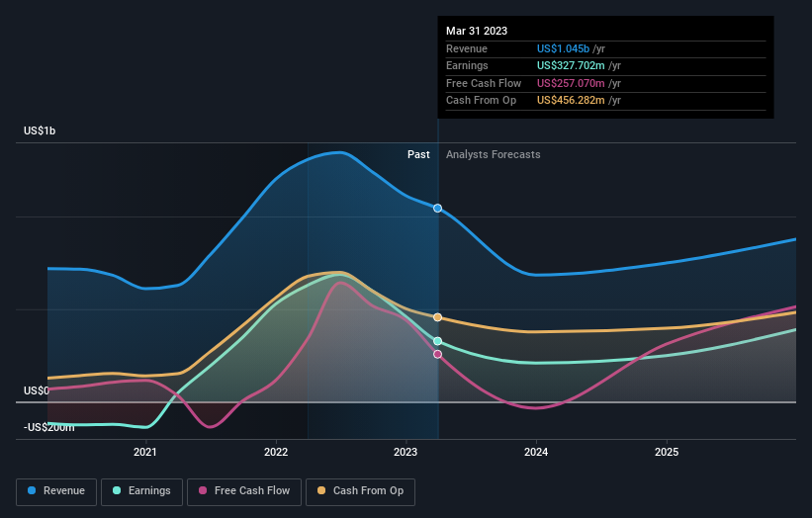Click the Mar 31 2023 tooltip date
This screenshot has height=518, width=812.
coord(477,31)
